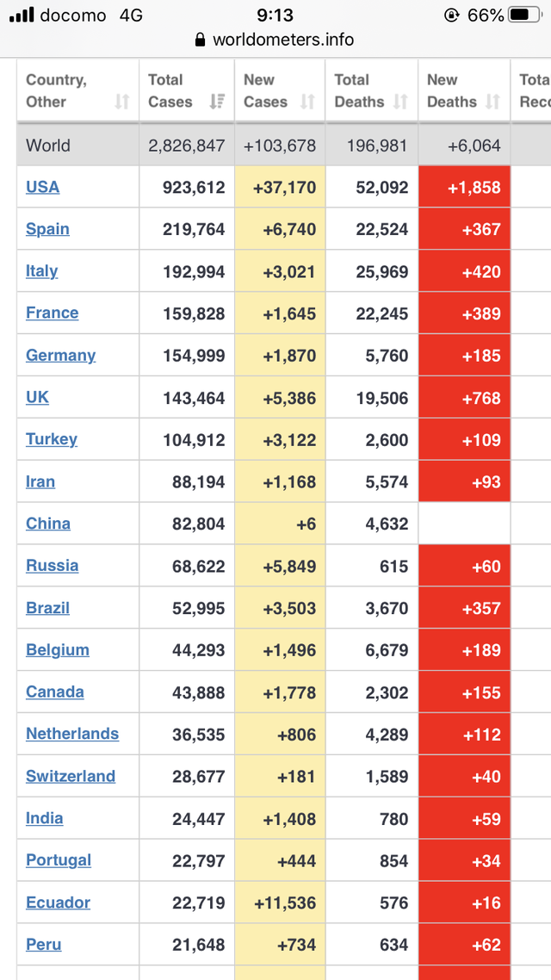551x980 pixels.
Task: Sort by New Deaths arrows icon
Action: click(493, 102)
